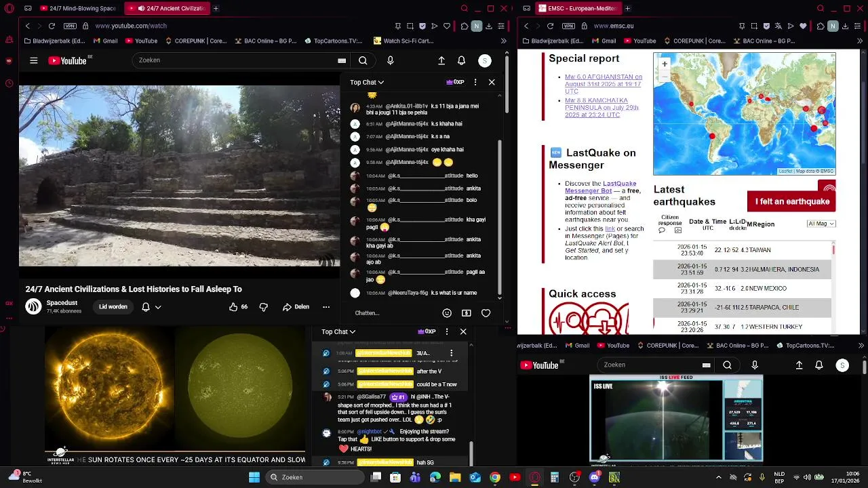This screenshot has height=488, width=868.
Task: Open Mw 6.0 AFGHANISTAN special report link
Action: coord(604,84)
